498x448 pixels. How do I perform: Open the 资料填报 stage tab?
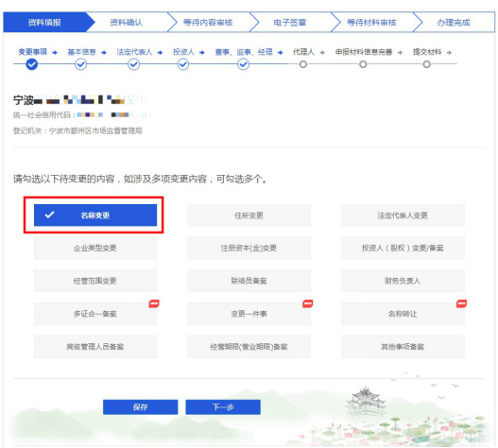[44, 23]
